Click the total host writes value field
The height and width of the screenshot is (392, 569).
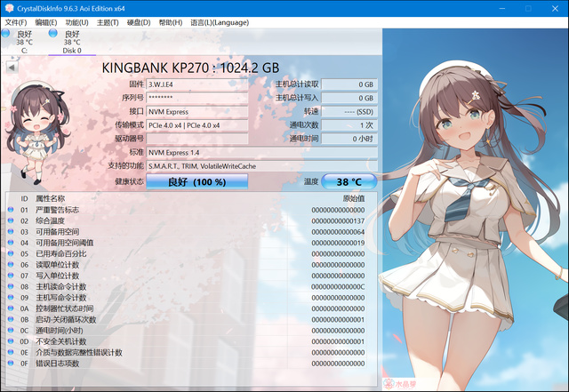click(349, 98)
